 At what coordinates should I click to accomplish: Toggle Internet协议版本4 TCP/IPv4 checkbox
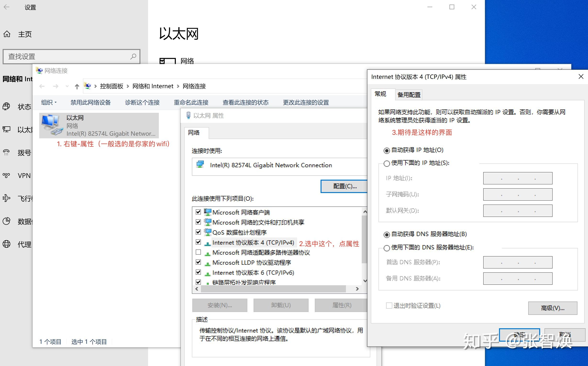[x=198, y=242]
